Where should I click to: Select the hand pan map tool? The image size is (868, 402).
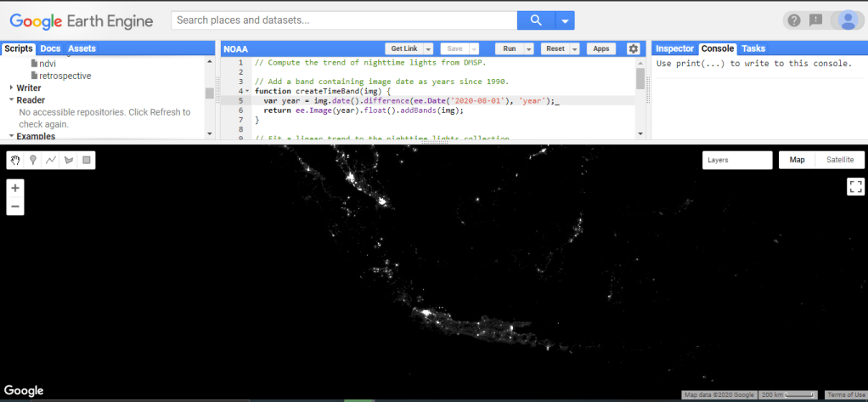15,159
